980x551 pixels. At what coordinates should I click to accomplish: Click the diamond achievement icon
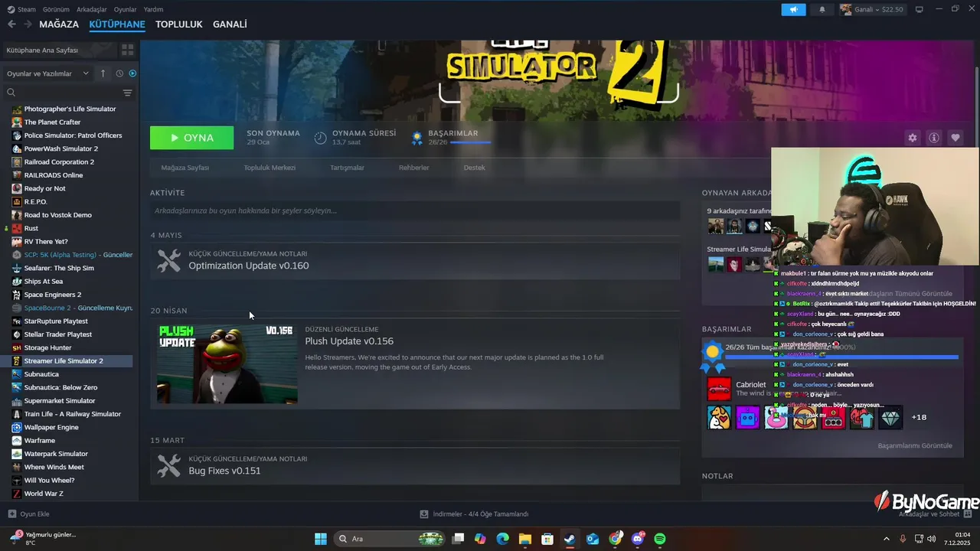tap(890, 417)
